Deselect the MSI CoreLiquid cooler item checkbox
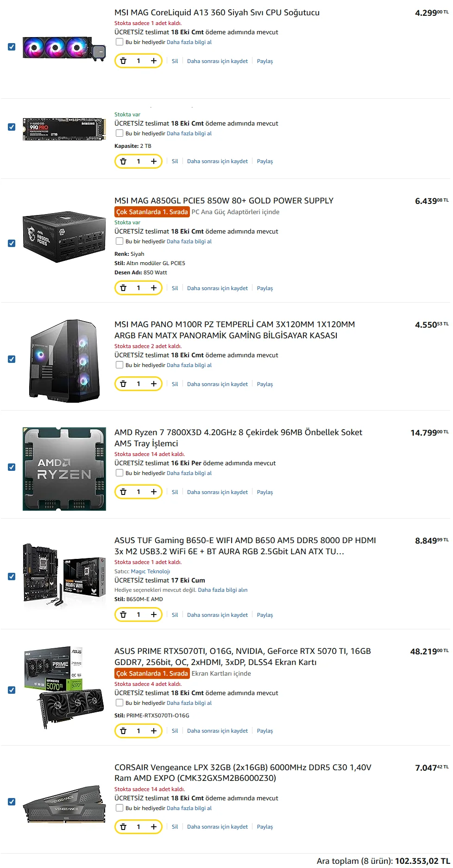 [x=12, y=47]
